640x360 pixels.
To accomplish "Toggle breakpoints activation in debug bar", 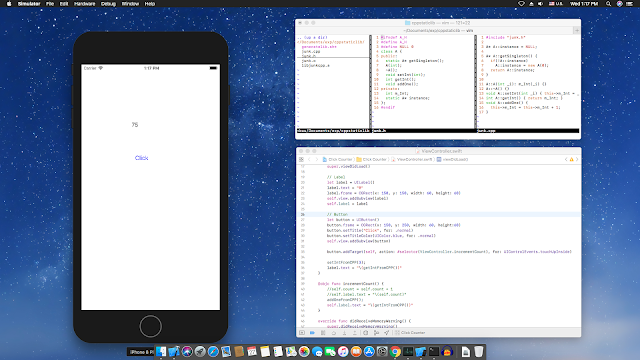I will click(312, 333).
